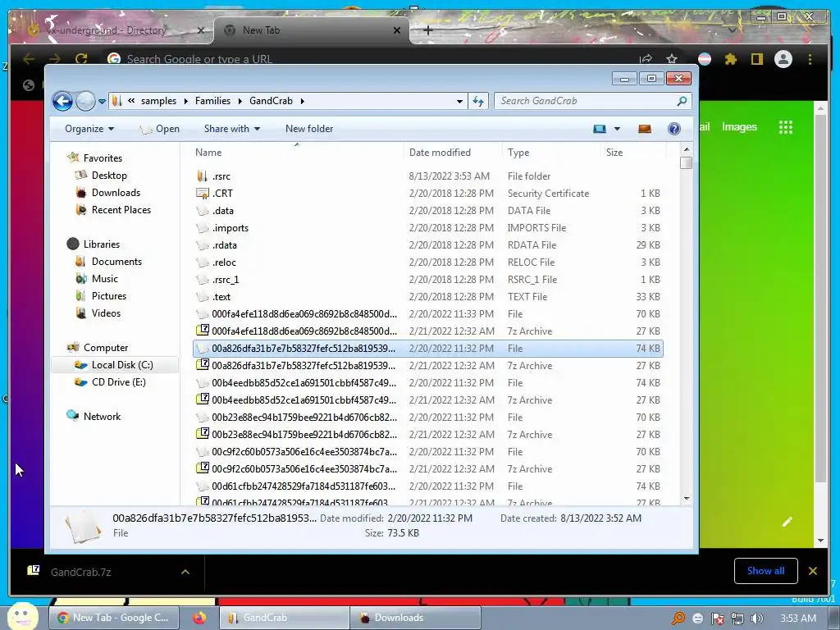Expand the view options dropdown arrow

(617, 129)
